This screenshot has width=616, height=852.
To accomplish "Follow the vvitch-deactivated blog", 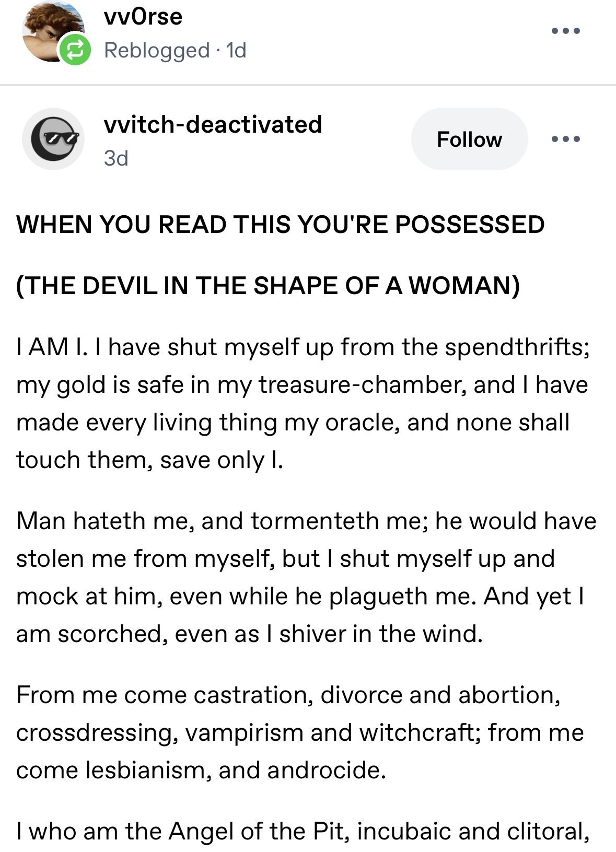I will (x=469, y=139).
